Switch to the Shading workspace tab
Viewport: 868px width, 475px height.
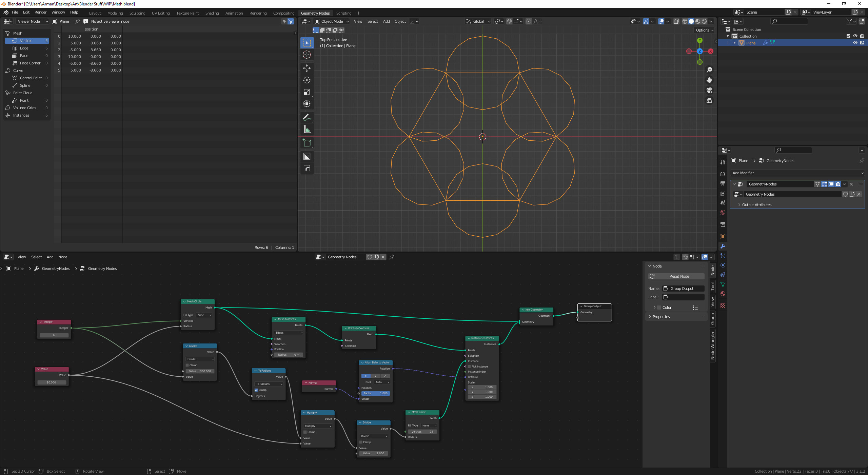(x=212, y=13)
